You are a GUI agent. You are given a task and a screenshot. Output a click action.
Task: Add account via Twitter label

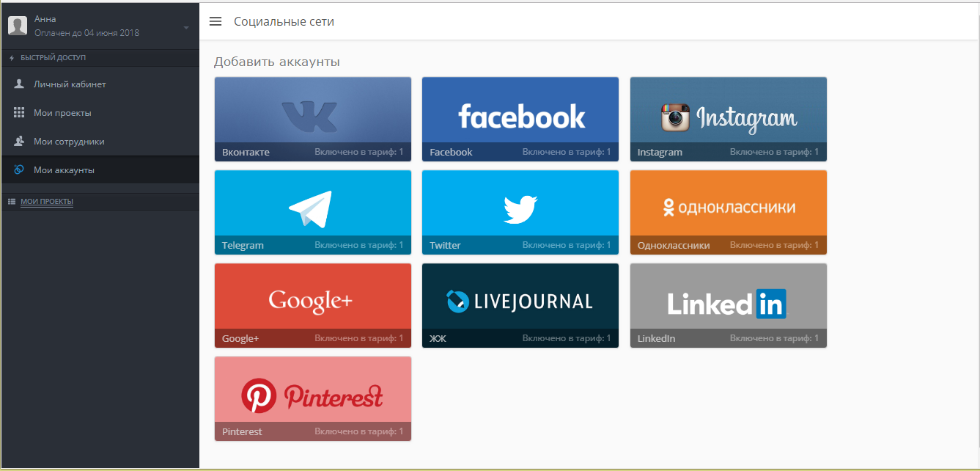(445, 245)
